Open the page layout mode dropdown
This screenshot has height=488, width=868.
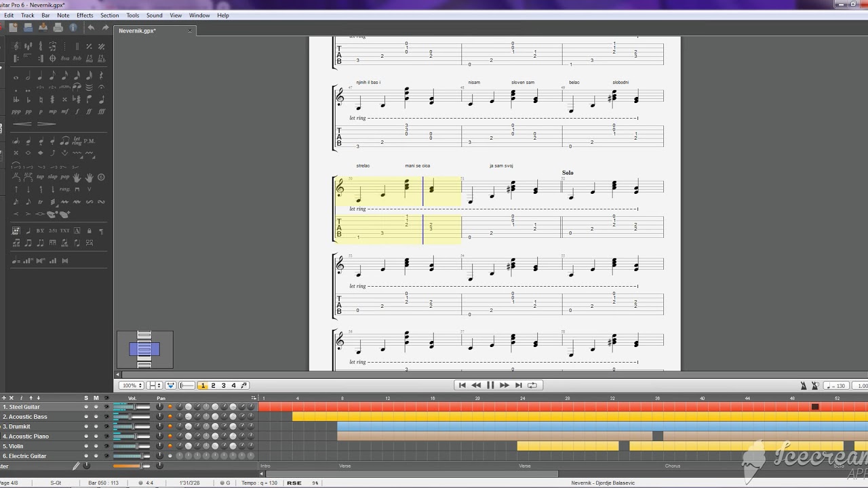tap(155, 386)
